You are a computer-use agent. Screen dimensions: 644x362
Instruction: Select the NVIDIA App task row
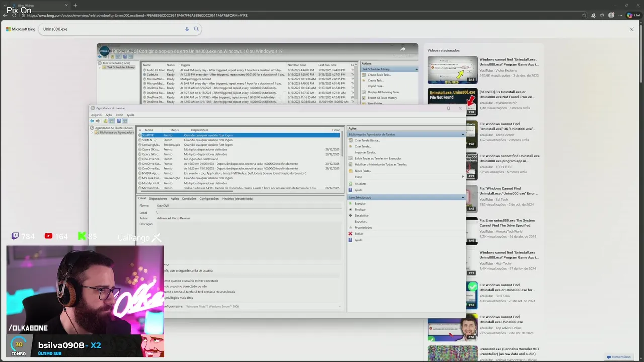[239, 173]
